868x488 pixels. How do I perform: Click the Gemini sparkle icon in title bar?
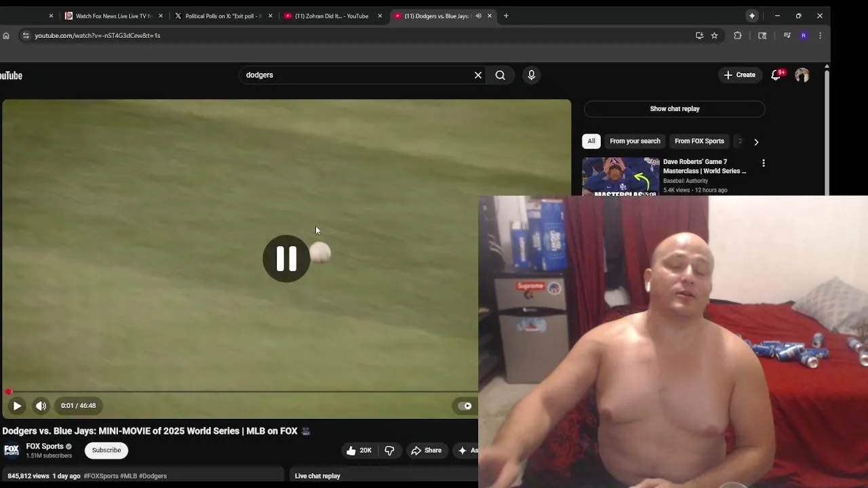tap(752, 16)
